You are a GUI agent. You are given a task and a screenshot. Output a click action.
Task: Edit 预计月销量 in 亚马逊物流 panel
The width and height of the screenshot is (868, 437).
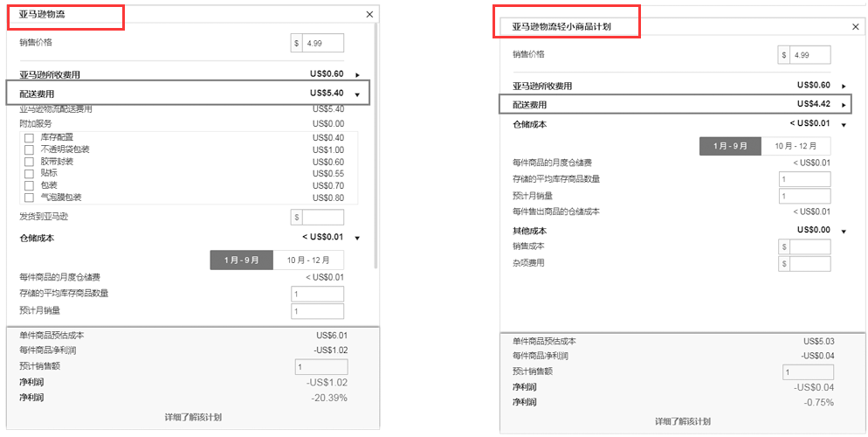click(317, 311)
